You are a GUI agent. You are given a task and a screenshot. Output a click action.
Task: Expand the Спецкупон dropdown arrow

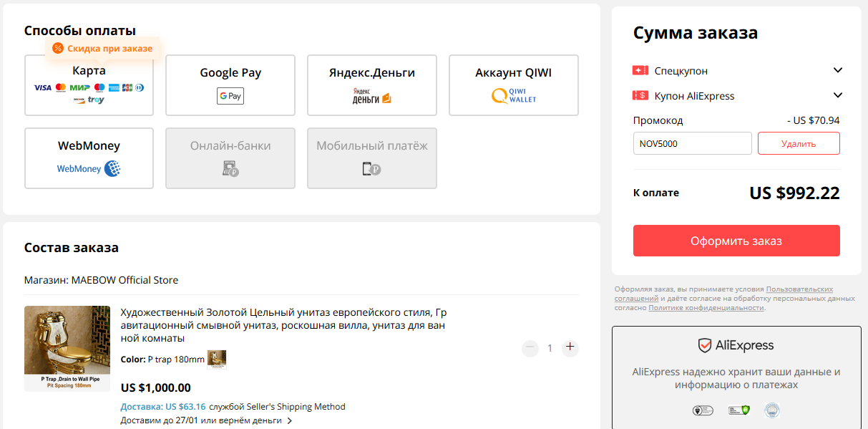click(838, 70)
